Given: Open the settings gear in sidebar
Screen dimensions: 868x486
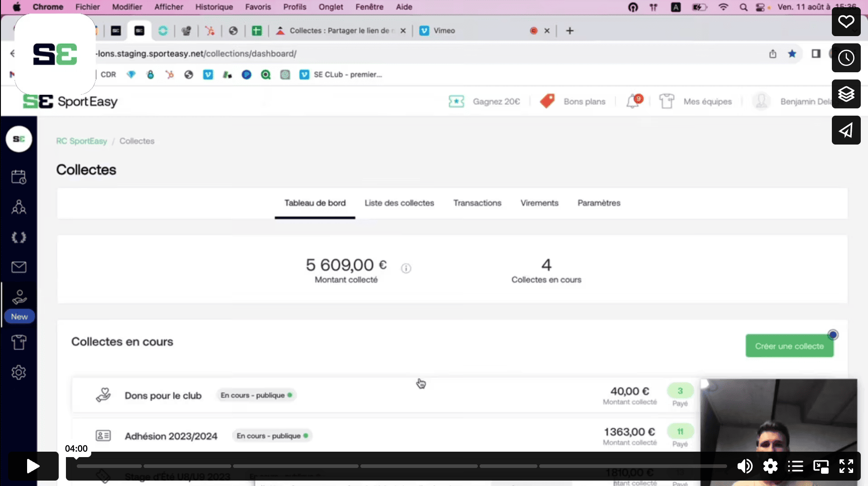Looking at the screenshot, I should (x=19, y=372).
